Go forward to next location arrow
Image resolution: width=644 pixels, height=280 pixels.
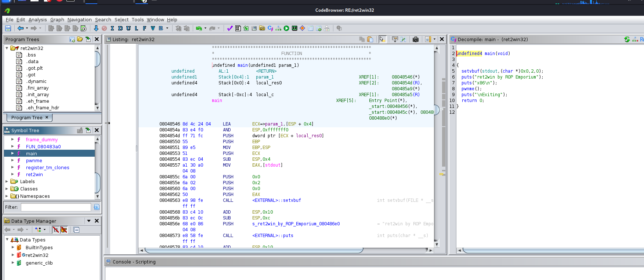click(34, 28)
